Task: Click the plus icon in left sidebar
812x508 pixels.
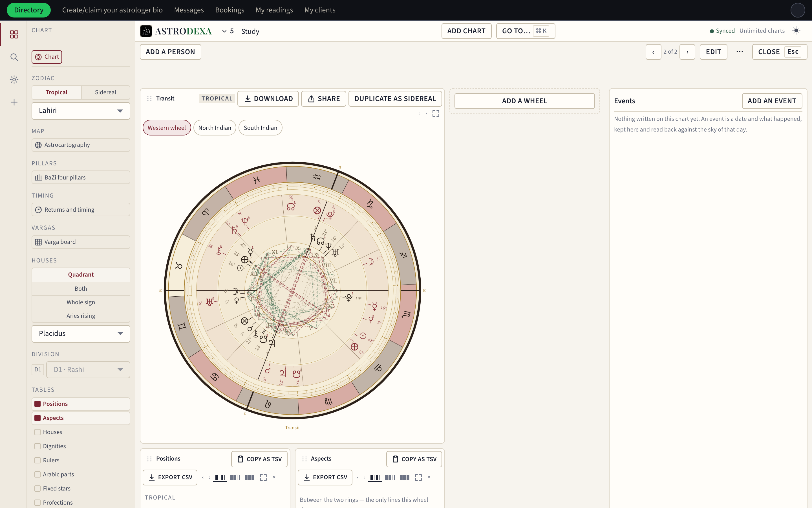Action: click(x=14, y=102)
